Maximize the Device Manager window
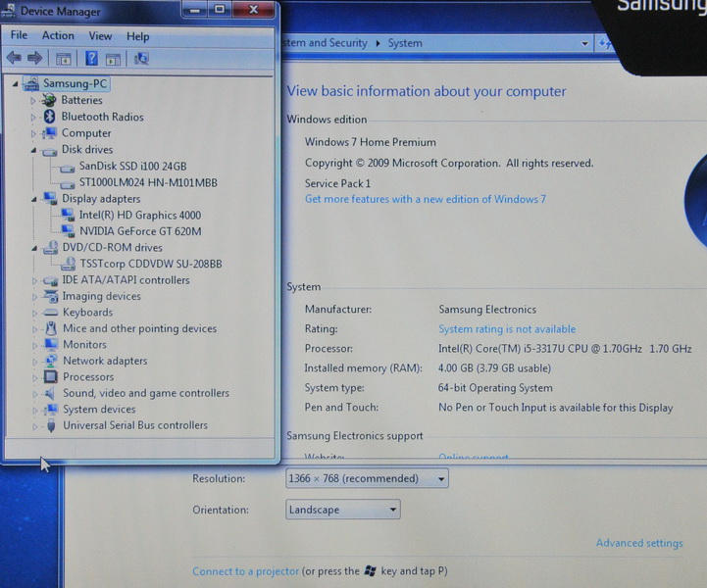The height and width of the screenshot is (588, 707). pos(220,9)
